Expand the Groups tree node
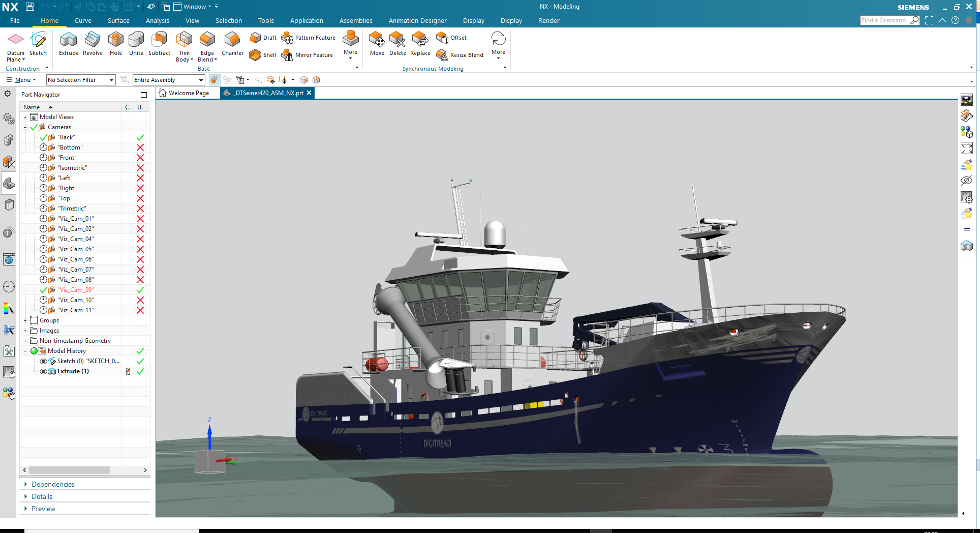This screenshot has height=533, width=980. pos(25,320)
